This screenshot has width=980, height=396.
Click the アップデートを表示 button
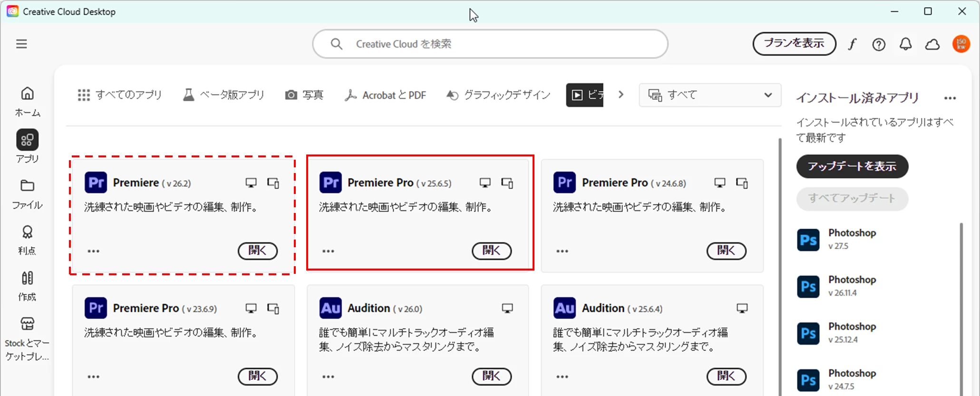(x=852, y=166)
